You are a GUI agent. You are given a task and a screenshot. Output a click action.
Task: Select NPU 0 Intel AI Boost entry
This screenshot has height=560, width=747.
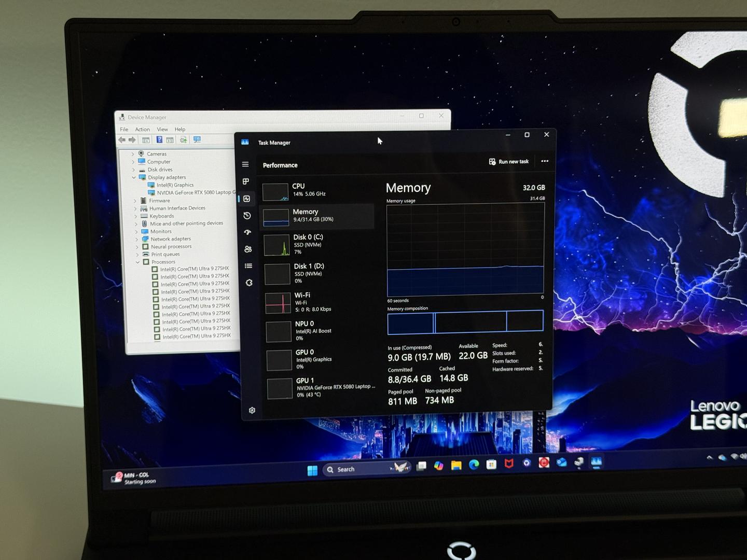click(320, 331)
